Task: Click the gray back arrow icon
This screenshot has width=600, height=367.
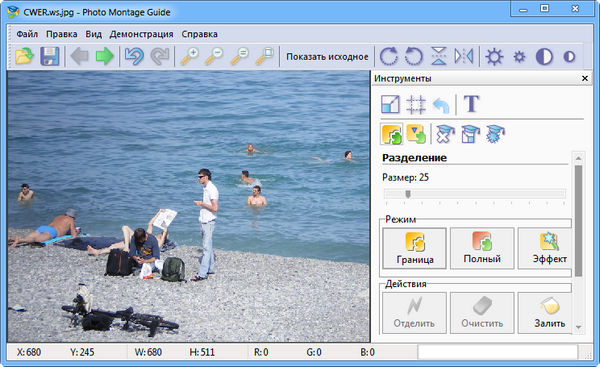Action: 80,56
